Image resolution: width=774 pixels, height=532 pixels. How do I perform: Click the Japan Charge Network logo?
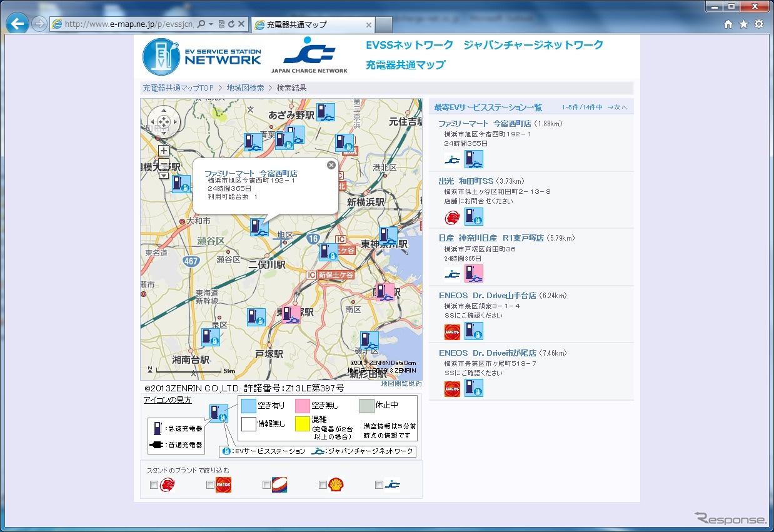(309, 56)
